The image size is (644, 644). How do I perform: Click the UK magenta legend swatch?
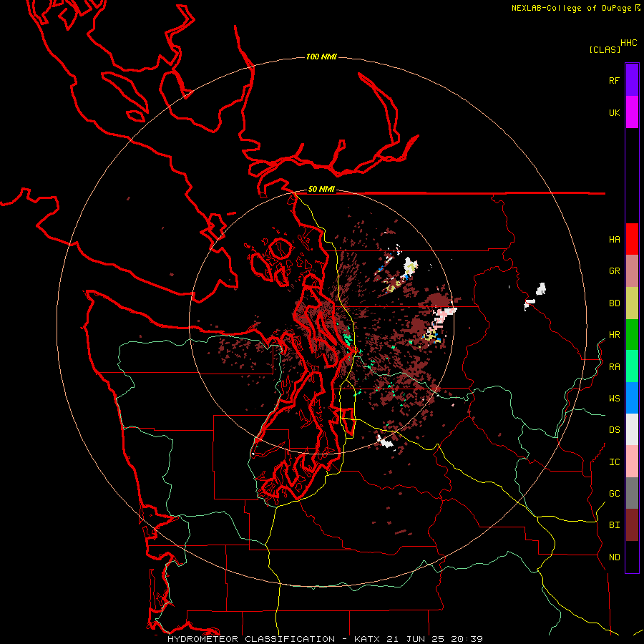[632, 112]
